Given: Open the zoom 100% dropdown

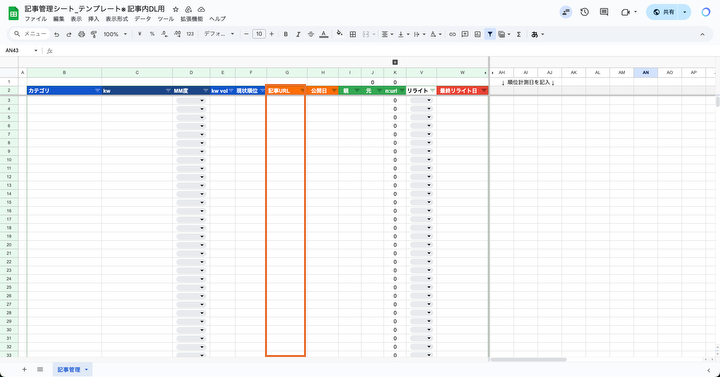Looking at the screenshot, I should point(115,34).
